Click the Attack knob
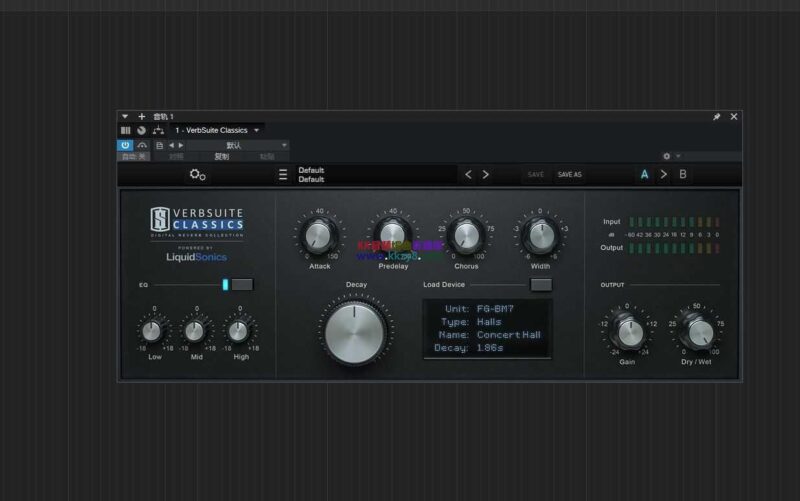 [x=318, y=237]
